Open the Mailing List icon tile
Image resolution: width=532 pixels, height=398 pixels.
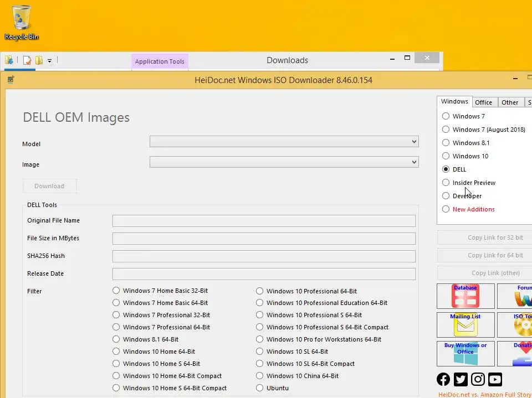465,325
